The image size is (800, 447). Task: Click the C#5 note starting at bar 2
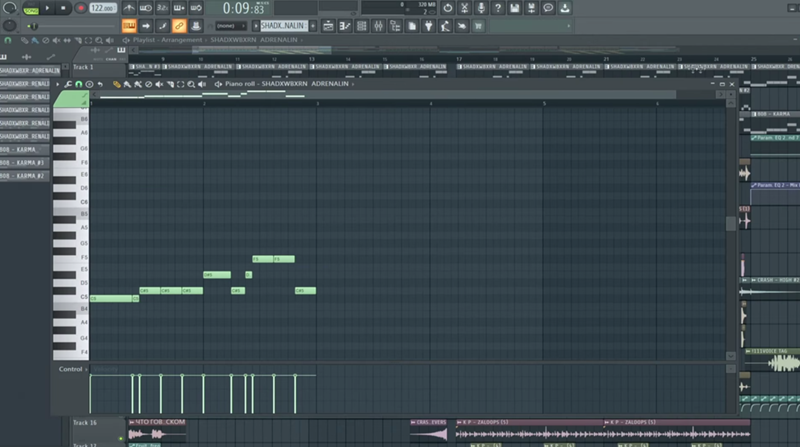coord(217,275)
